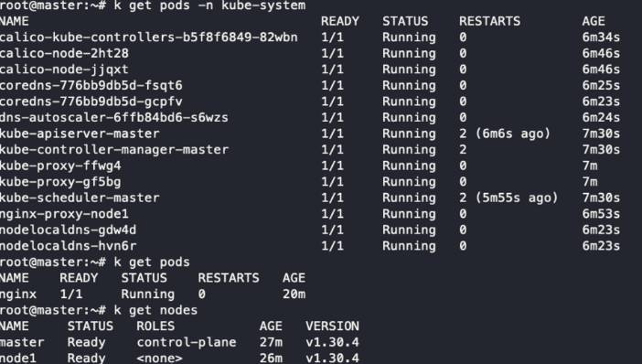Screen dimensions: 642x364
Task: Select pod name kube-proxy-gf5bg
Action: tap(60, 182)
